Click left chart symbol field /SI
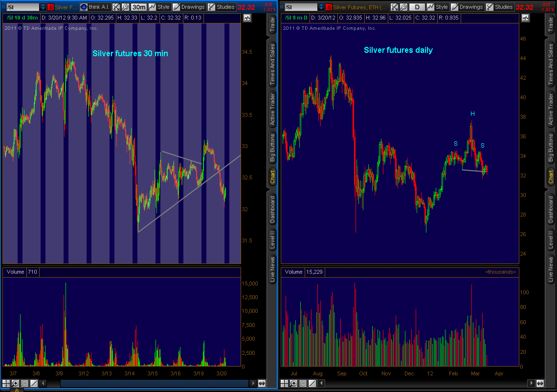This screenshot has height=392, width=557. [x=22, y=7]
